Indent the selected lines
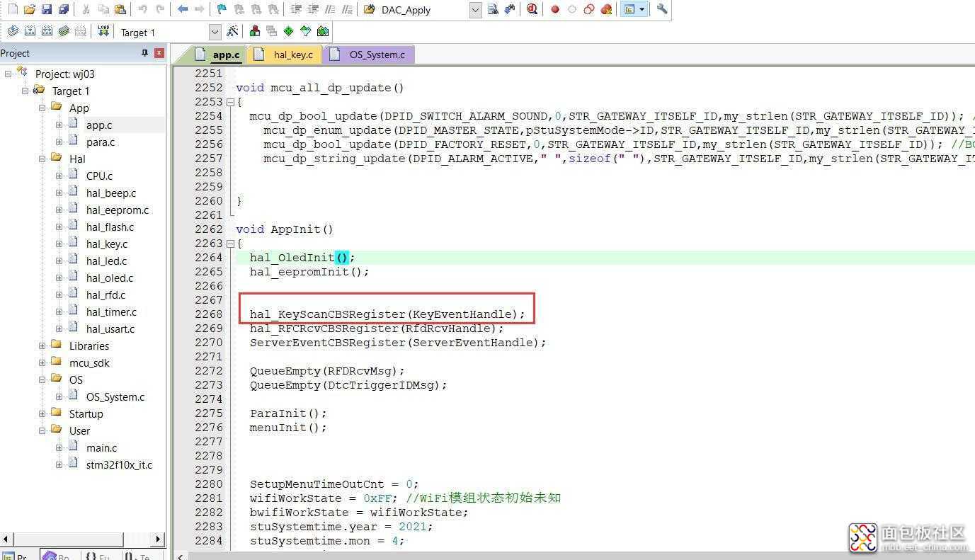Screen dimensions: 975x560 pos(296,10)
